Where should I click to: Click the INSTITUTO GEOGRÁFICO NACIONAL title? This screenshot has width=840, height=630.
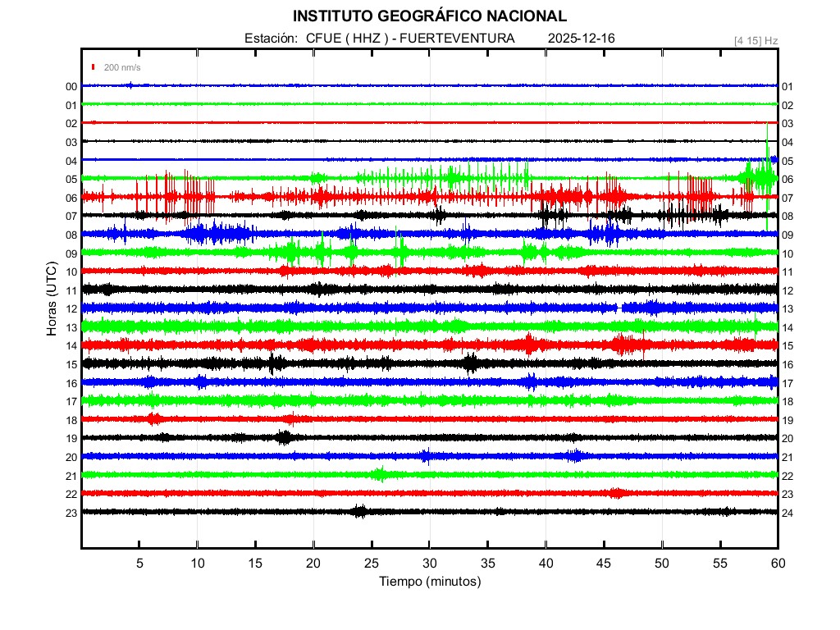click(x=429, y=16)
